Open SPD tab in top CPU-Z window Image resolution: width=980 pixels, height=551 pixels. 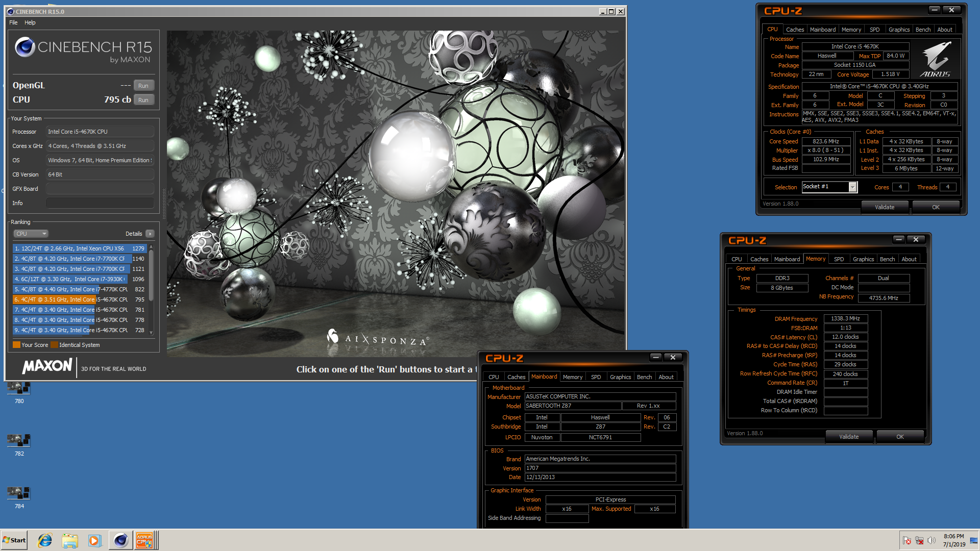874,30
